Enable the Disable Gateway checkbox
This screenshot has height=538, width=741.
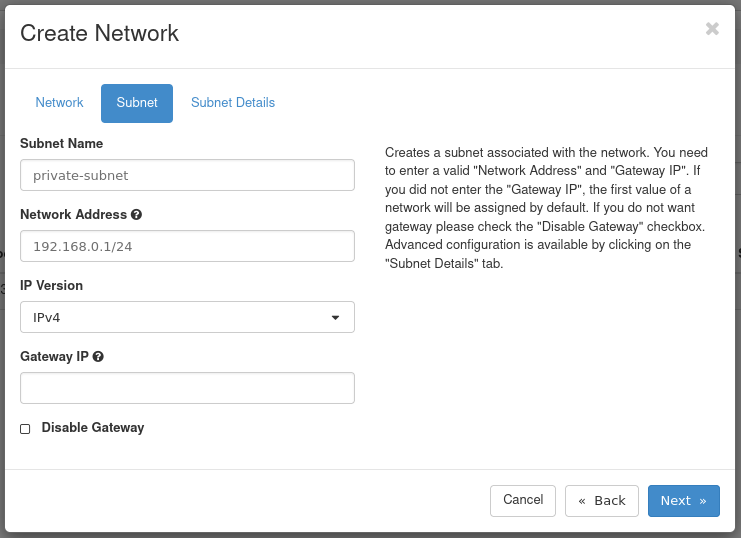(x=25, y=429)
